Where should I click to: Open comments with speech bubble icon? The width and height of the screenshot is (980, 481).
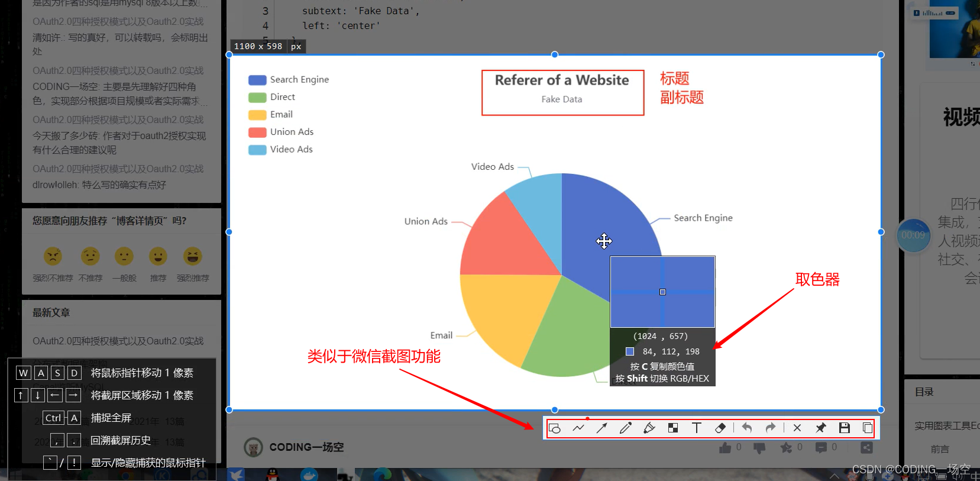(x=821, y=448)
